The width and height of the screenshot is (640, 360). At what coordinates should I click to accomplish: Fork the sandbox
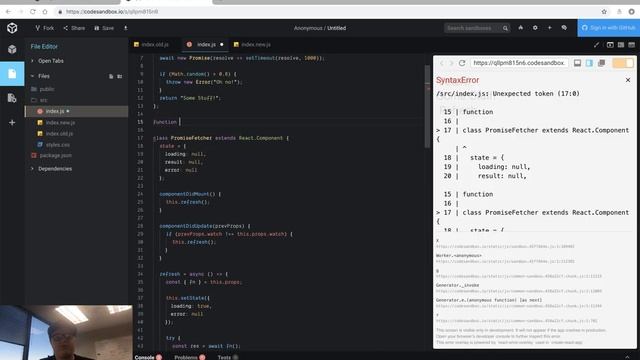pyautogui.click(x=44, y=28)
